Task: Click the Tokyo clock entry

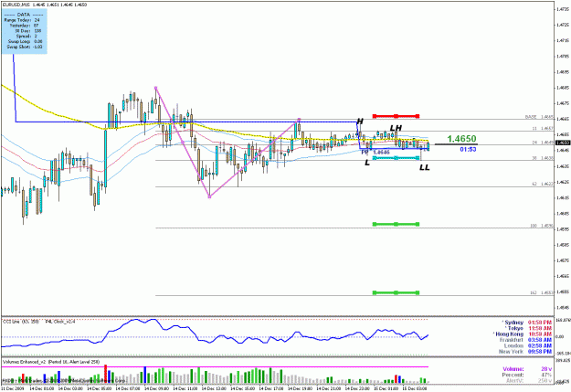Action: 530,328
